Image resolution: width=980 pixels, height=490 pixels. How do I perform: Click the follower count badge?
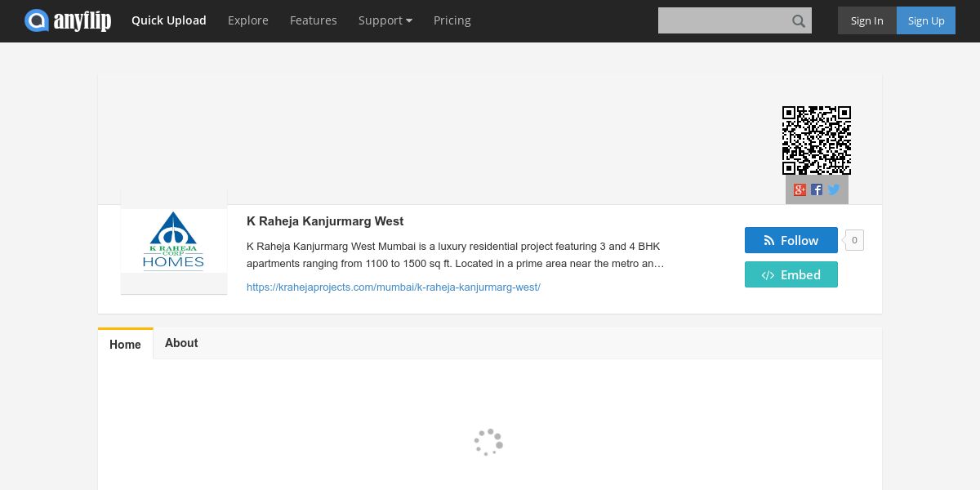tap(854, 240)
